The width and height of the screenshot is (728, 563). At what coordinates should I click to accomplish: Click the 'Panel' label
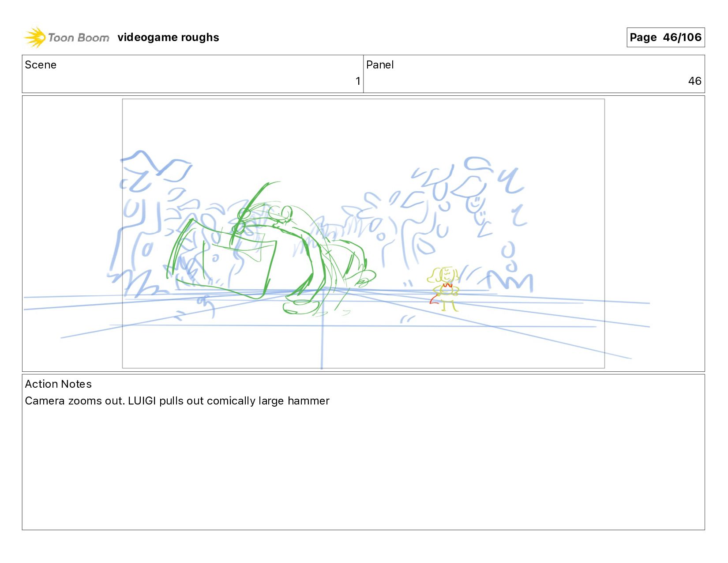click(x=380, y=65)
